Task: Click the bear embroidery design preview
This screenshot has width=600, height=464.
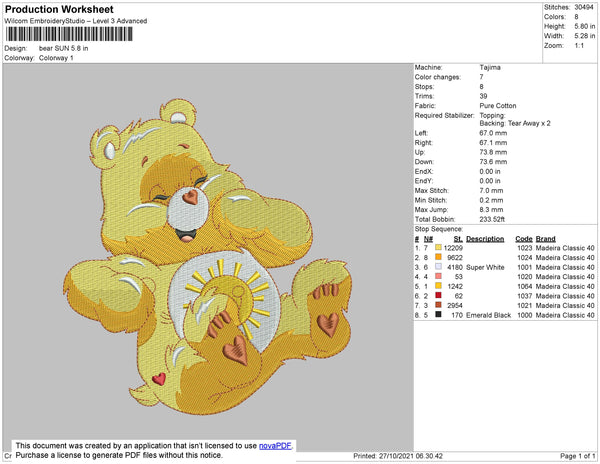Action: (208, 257)
